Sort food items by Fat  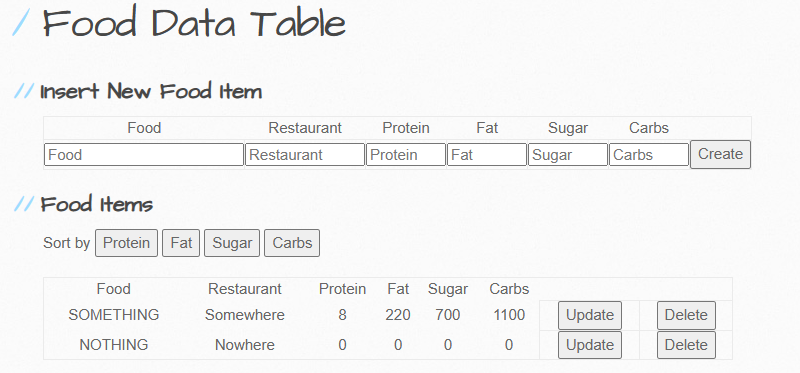[181, 243]
